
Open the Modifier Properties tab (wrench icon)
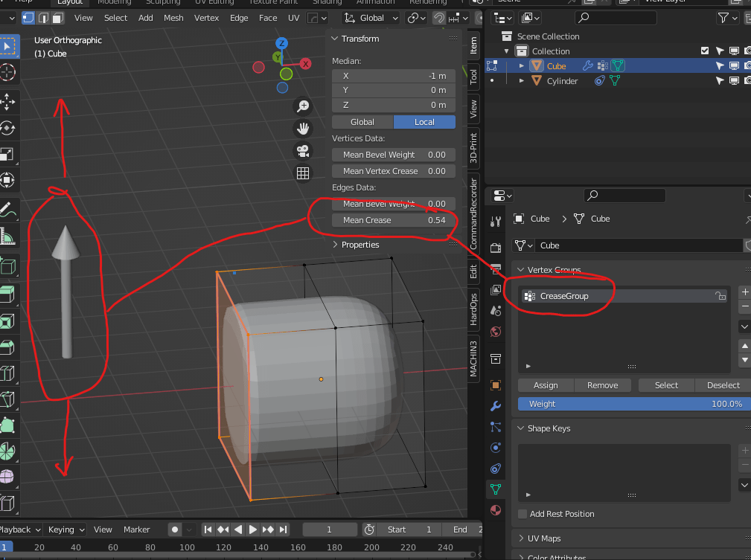pyautogui.click(x=496, y=406)
